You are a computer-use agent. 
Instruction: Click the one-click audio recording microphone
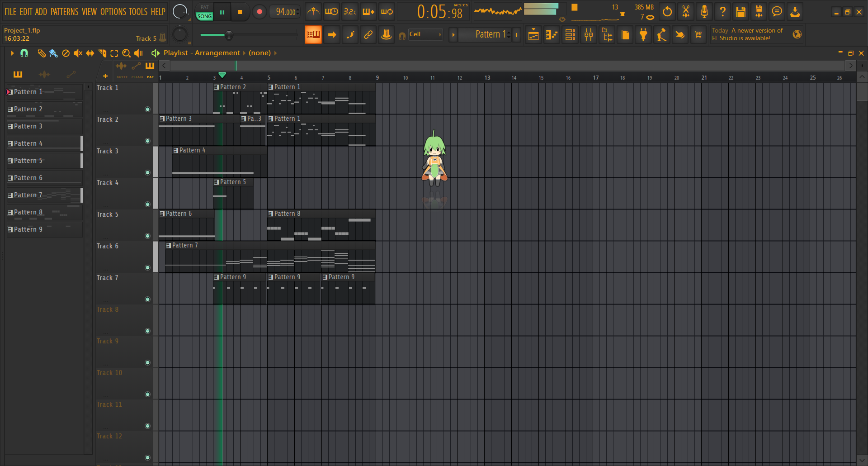click(704, 12)
